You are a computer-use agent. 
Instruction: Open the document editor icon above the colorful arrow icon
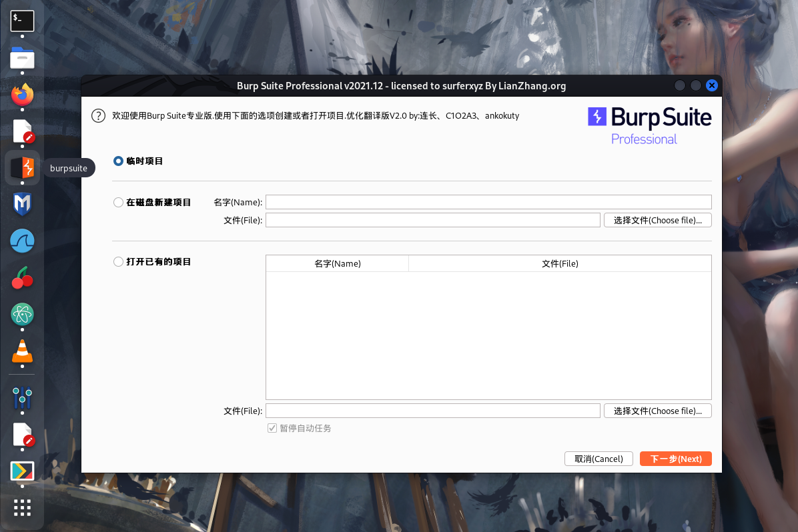[23, 435]
